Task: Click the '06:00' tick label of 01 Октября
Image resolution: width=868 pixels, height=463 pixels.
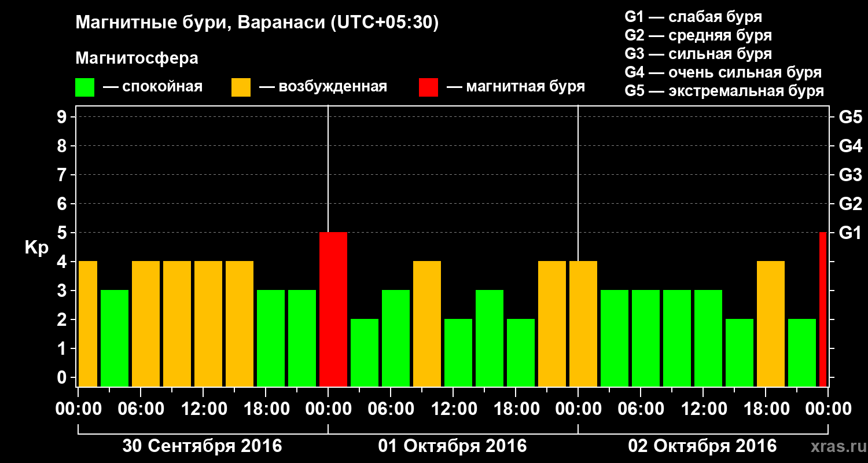Action: coord(391,409)
